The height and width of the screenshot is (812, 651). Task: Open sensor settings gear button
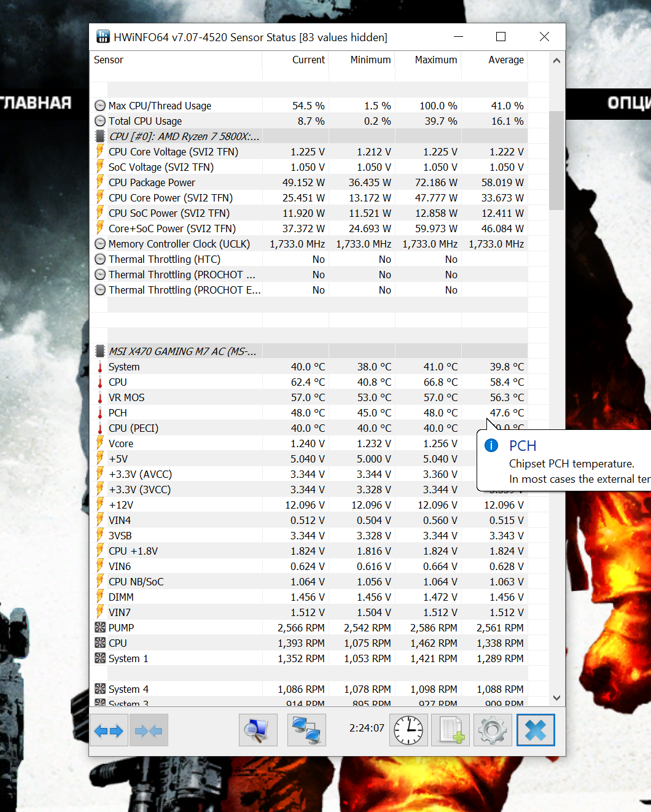point(493,730)
